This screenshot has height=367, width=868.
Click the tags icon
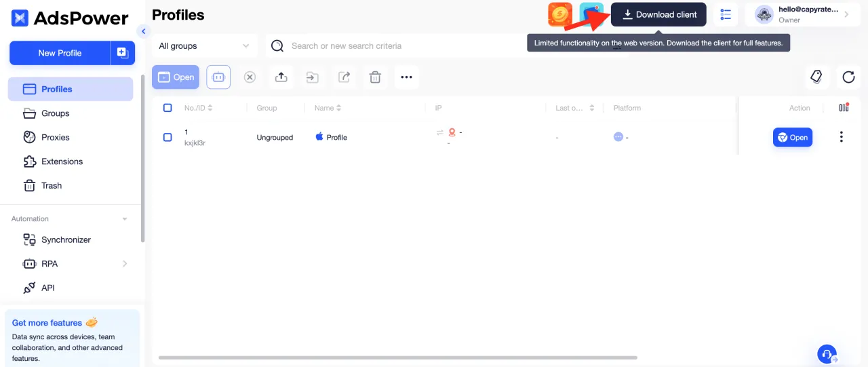coord(817,77)
